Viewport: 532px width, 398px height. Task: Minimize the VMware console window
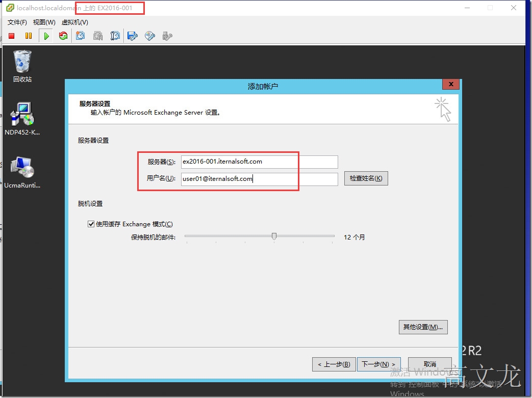467,8
